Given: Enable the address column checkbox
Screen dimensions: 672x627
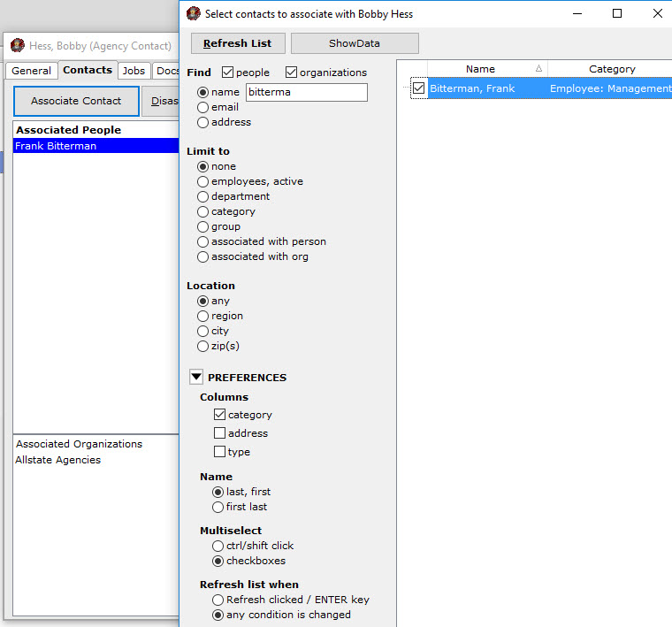Looking at the screenshot, I should [219, 432].
